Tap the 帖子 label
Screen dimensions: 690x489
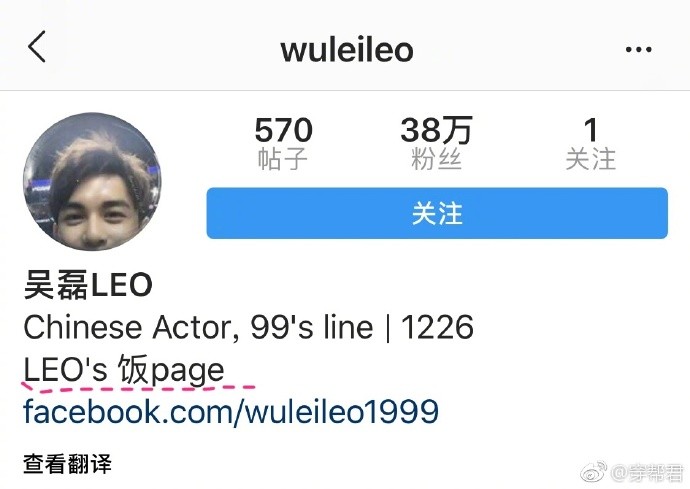(283, 159)
